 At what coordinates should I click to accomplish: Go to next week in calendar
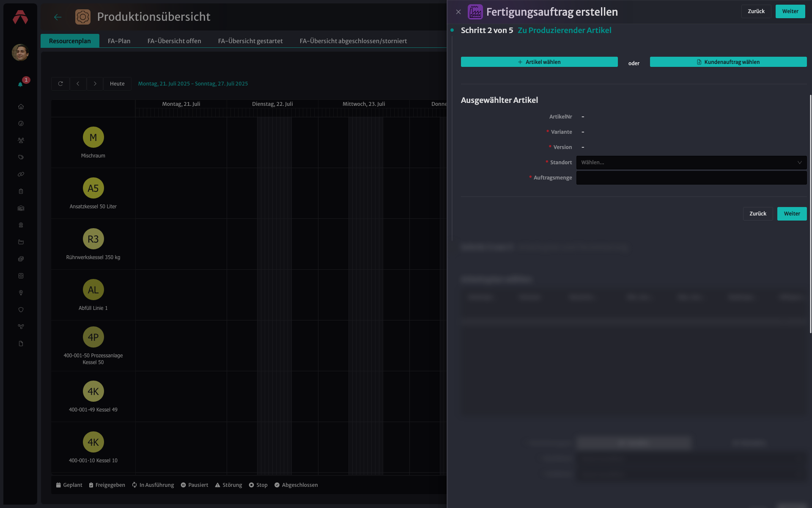pos(95,84)
